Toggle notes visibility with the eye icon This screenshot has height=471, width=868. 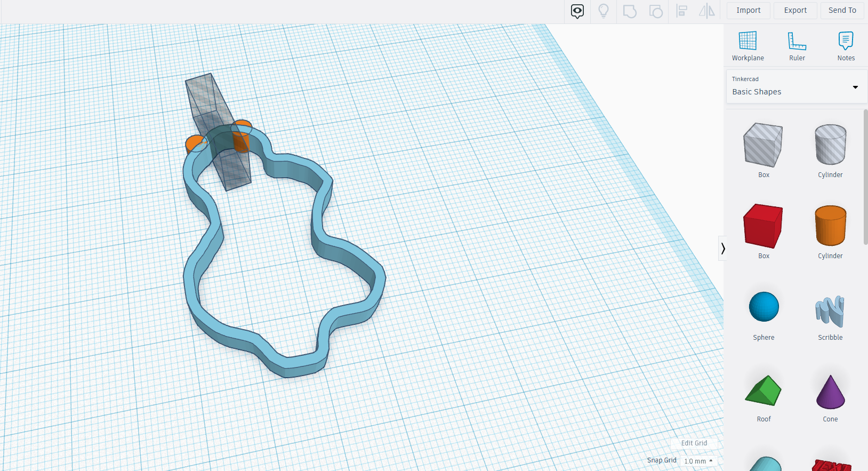(x=577, y=11)
